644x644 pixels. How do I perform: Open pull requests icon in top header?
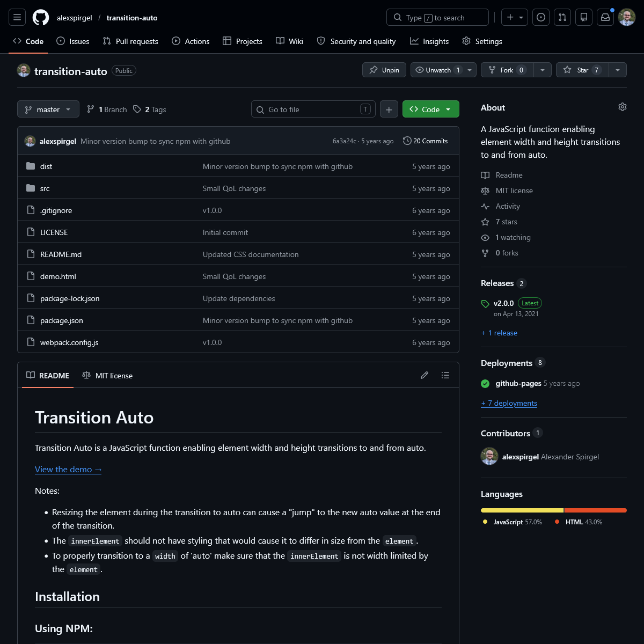pos(562,17)
